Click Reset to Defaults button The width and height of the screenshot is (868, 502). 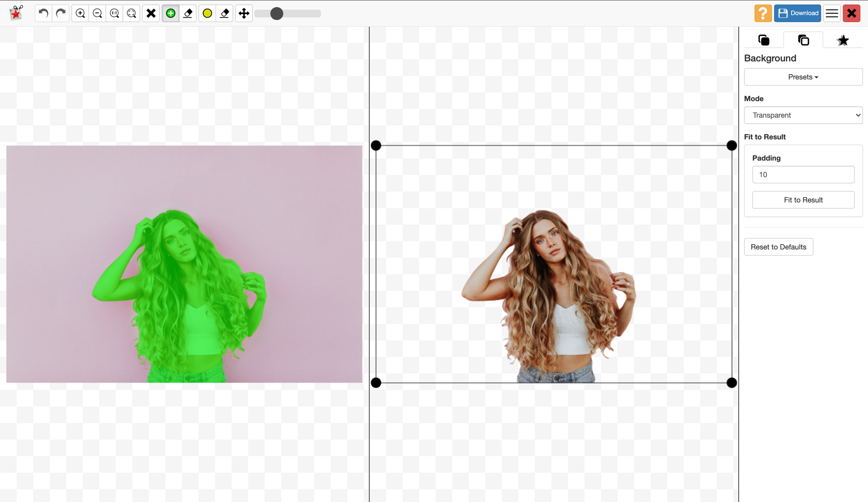pos(778,247)
